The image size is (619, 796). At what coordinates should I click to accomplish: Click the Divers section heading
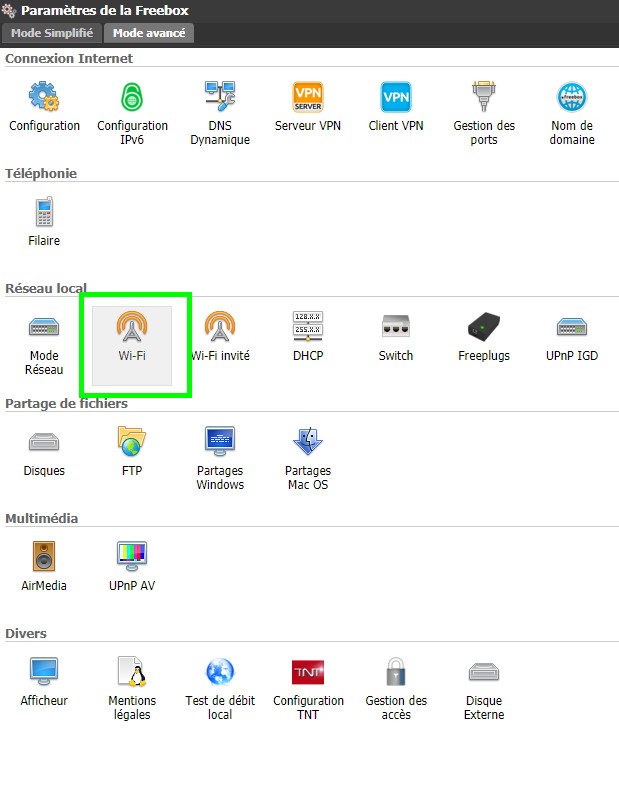pos(25,634)
